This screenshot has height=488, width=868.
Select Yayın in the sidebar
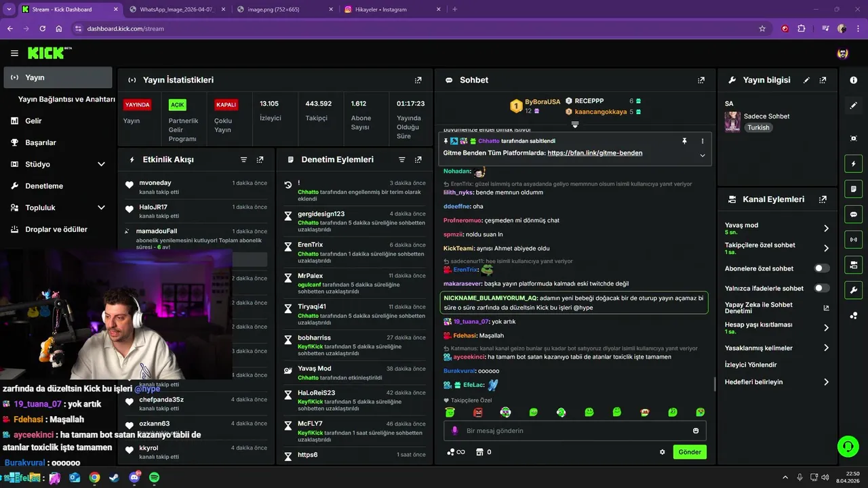click(x=58, y=77)
